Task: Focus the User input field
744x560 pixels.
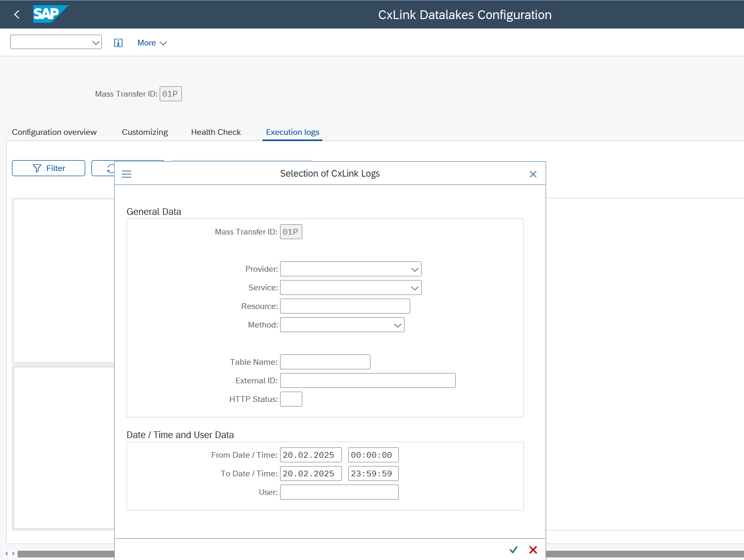Action: point(339,492)
